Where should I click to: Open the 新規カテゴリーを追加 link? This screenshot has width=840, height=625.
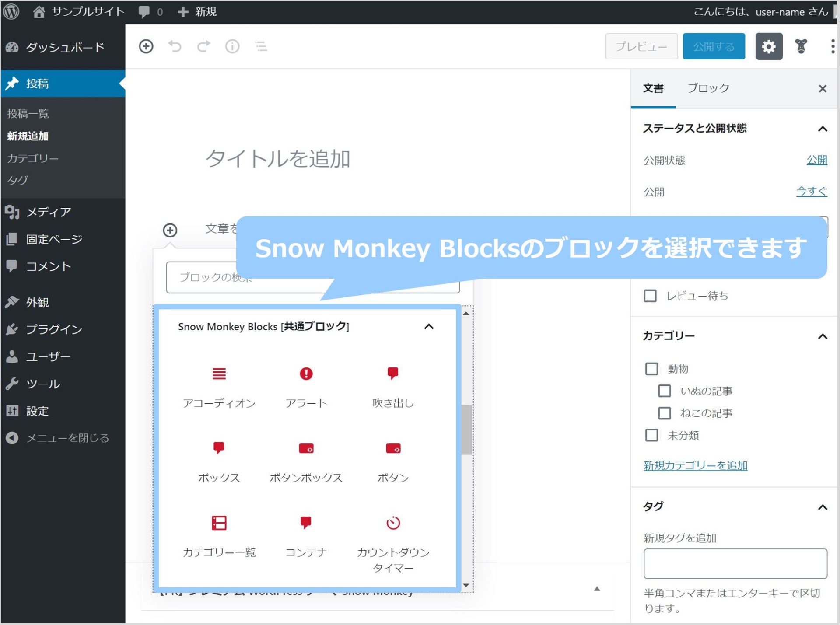(695, 465)
